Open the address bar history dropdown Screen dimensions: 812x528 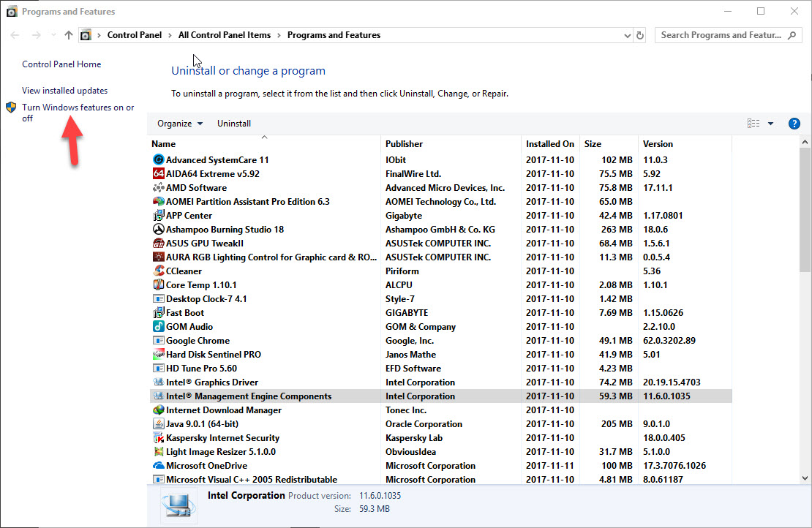click(627, 35)
